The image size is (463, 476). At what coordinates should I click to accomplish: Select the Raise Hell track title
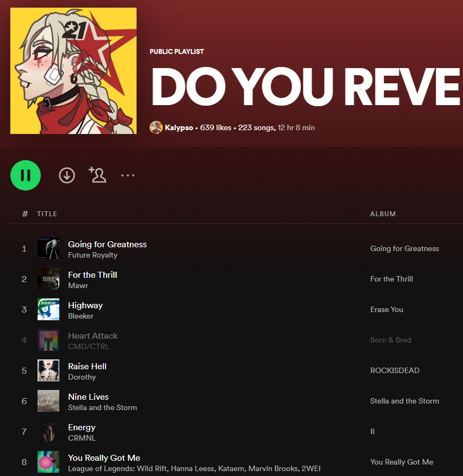point(88,367)
